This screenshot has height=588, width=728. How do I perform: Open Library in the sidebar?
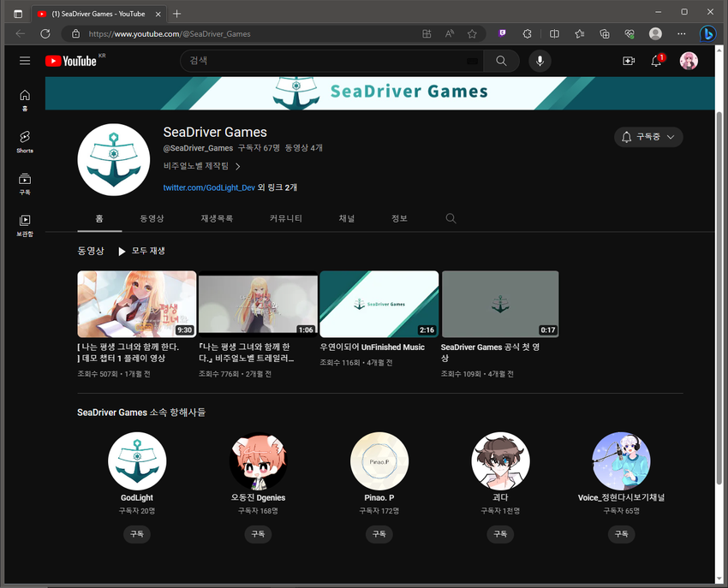[x=25, y=225]
